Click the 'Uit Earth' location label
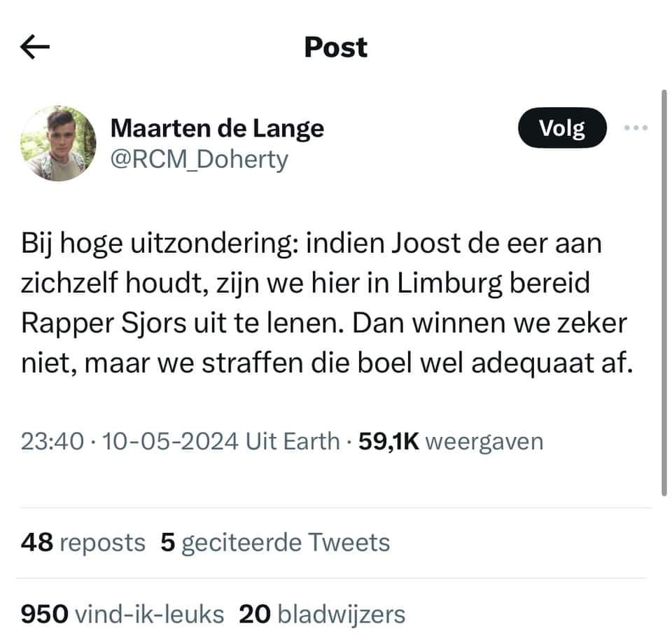The width and height of the screenshot is (672, 640). (x=292, y=441)
